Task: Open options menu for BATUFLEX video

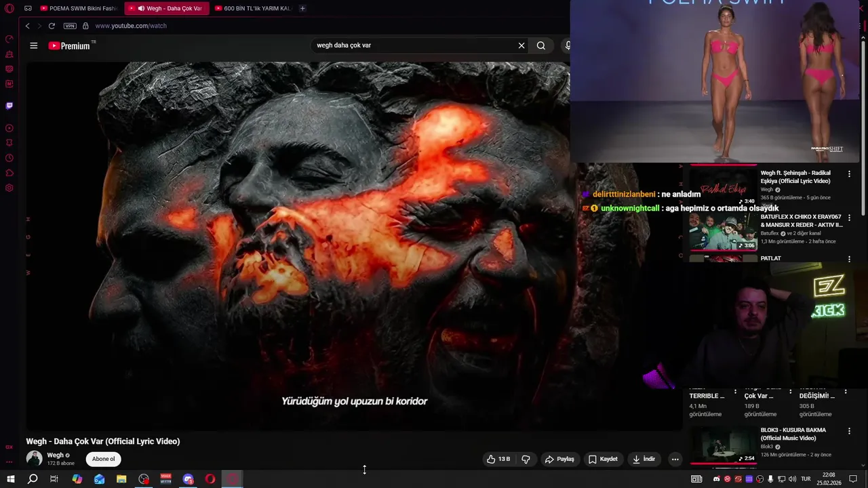Action: coord(849,218)
